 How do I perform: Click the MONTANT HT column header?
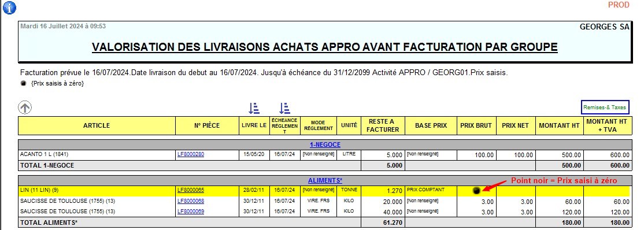(x=560, y=125)
